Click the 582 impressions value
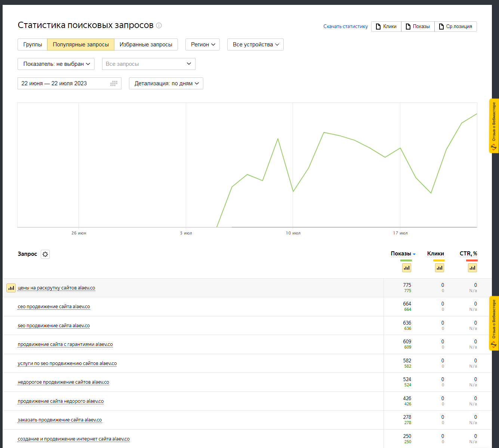This screenshot has width=499, height=448. pos(407,360)
